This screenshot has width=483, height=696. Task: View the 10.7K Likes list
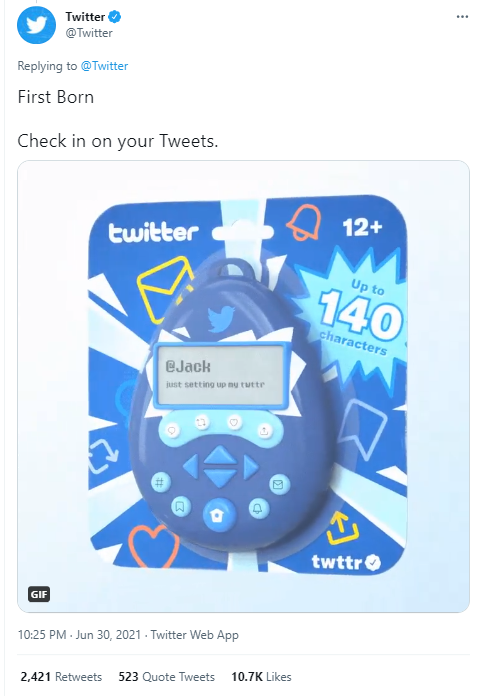261,676
